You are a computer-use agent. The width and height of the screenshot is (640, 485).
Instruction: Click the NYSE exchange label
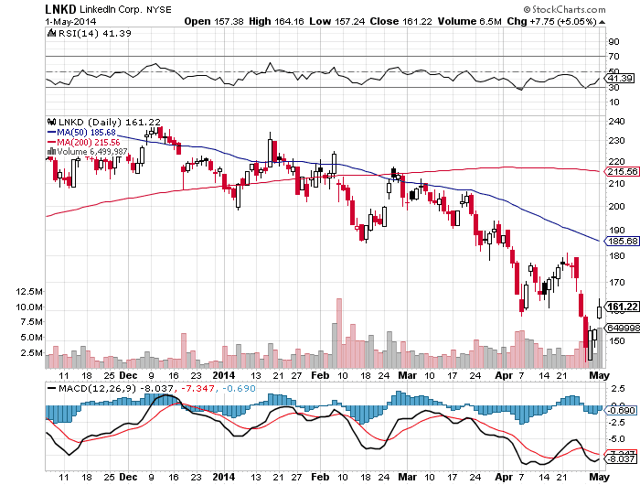(159, 9)
